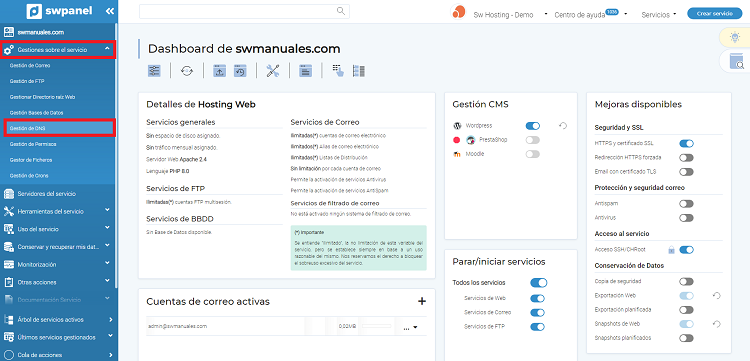Click the sliders settings icon in dashboard toolbar
The image size is (750, 361).
click(154, 71)
